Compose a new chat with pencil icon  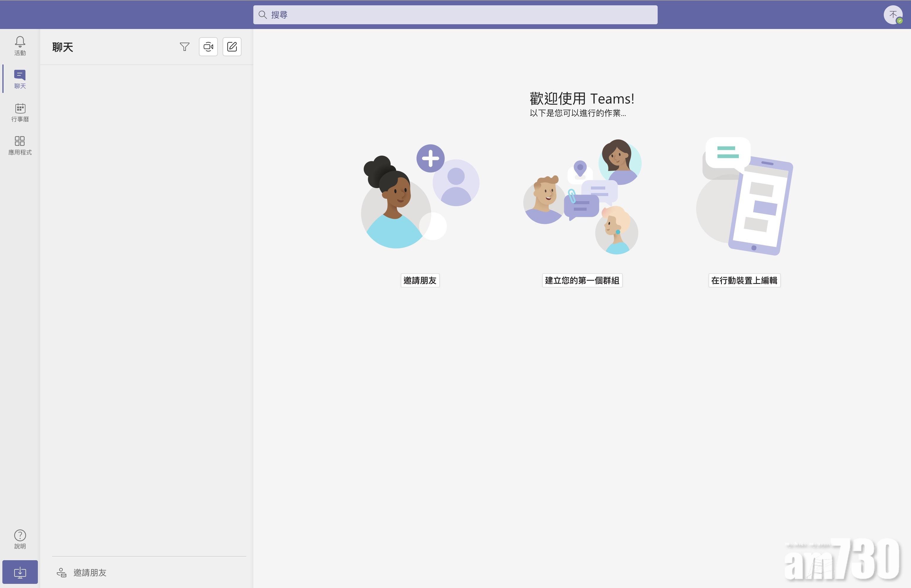[232, 46]
